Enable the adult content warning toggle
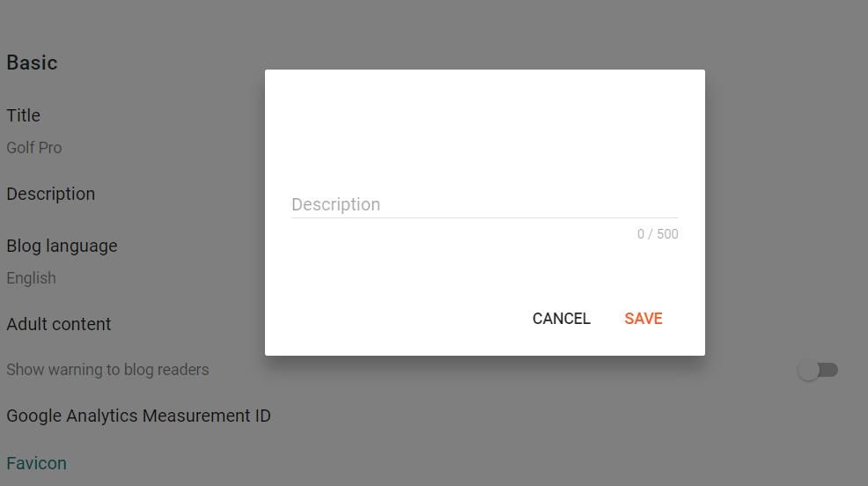Viewport: 868px width, 486px height. [x=818, y=370]
